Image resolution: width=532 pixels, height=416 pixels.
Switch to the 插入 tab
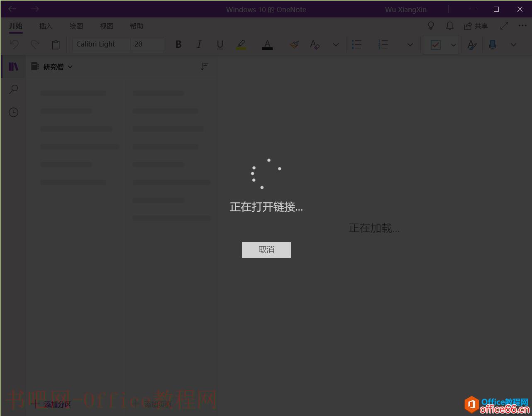(x=46, y=26)
